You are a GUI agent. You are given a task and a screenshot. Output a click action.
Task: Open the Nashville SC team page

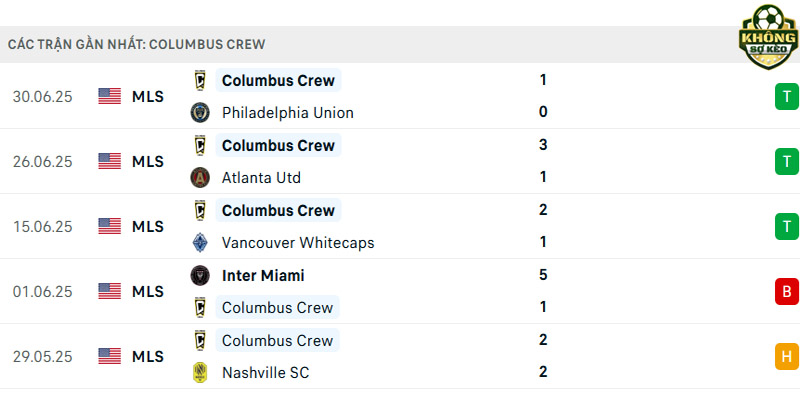click(x=265, y=372)
